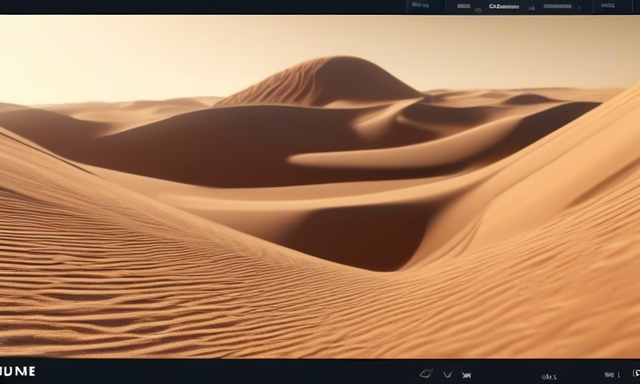Click the double-x icon beside the checkmark
Screen dimensions: 640x384
[x=466, y=374]
